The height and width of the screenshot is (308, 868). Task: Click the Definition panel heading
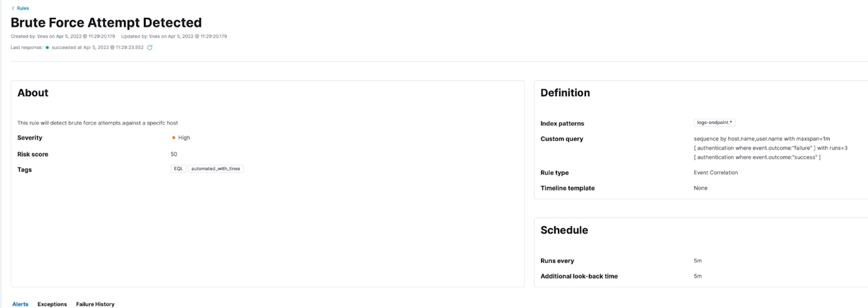pos(565,93)
